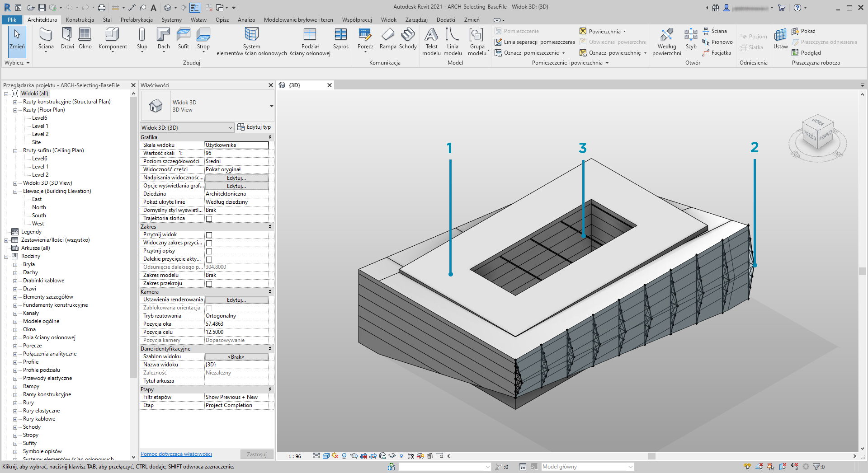Open the Plik menu tab

(x=12, y=19)
